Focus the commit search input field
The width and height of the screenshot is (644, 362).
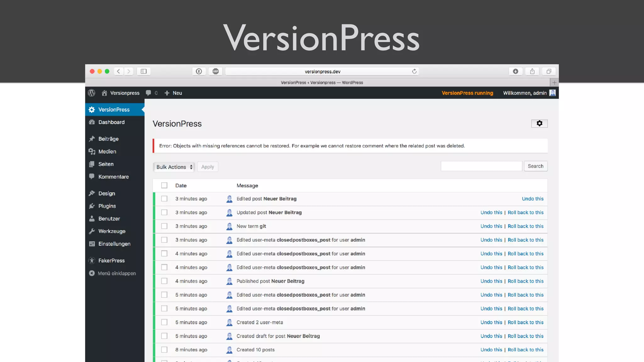point(481,166)
